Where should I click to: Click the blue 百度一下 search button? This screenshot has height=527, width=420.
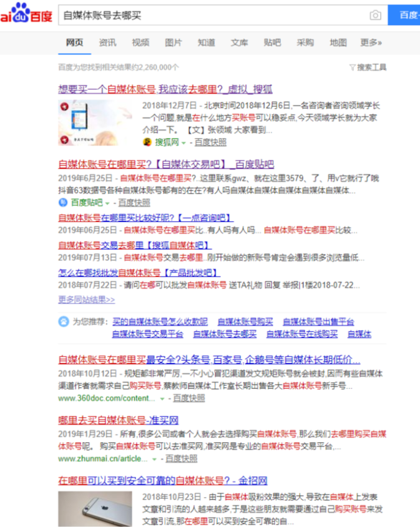click(404, 15)
